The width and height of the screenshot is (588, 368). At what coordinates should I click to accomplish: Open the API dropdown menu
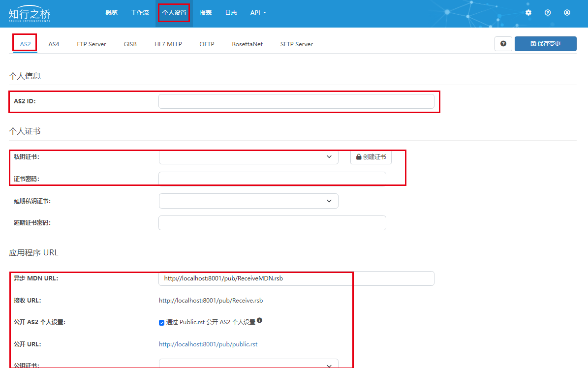point(258,13)
